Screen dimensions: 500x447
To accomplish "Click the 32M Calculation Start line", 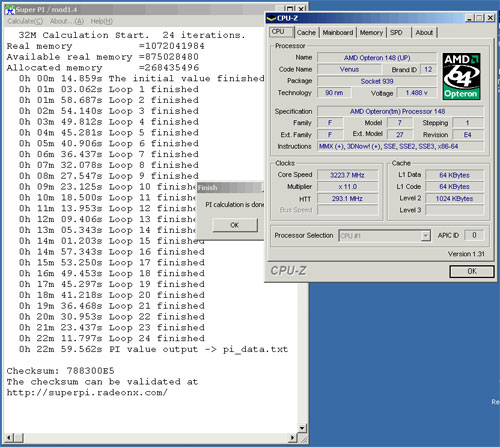I will tap(132, 35).
